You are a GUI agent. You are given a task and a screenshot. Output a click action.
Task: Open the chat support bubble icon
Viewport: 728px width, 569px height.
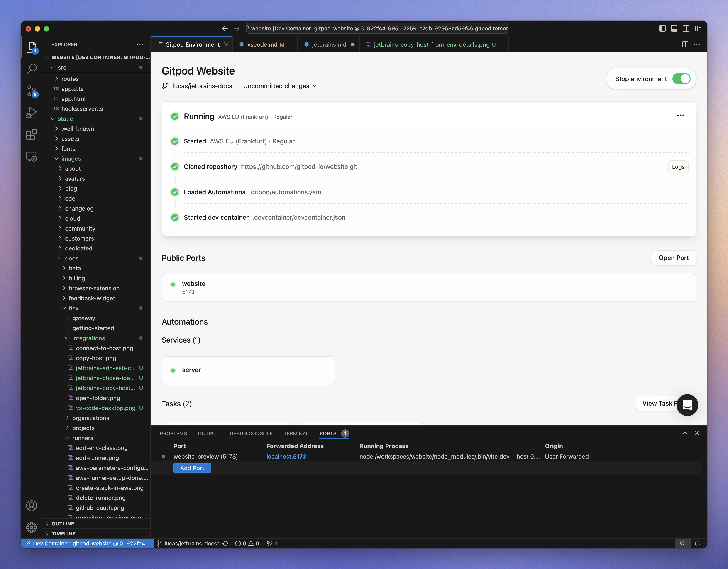pos(687,405)
